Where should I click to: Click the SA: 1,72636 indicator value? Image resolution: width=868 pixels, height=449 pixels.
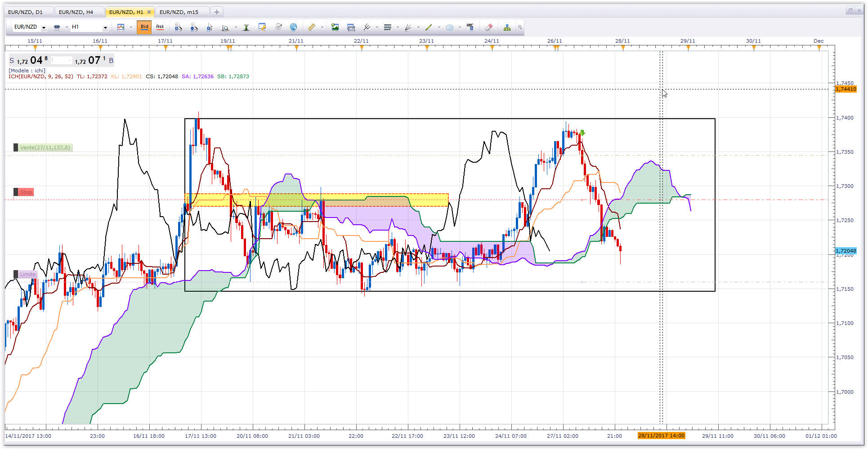click(x=198, y=76)
